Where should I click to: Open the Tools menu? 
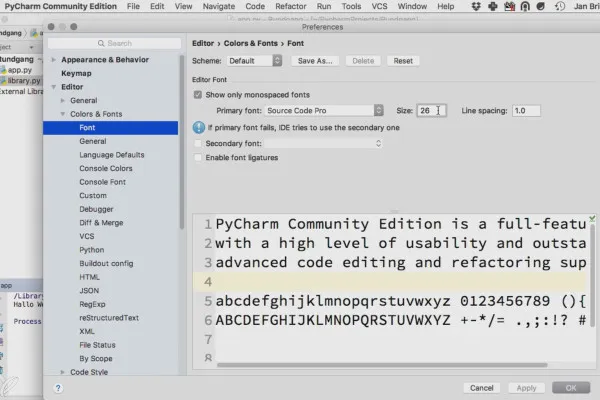tap(351, 6)
